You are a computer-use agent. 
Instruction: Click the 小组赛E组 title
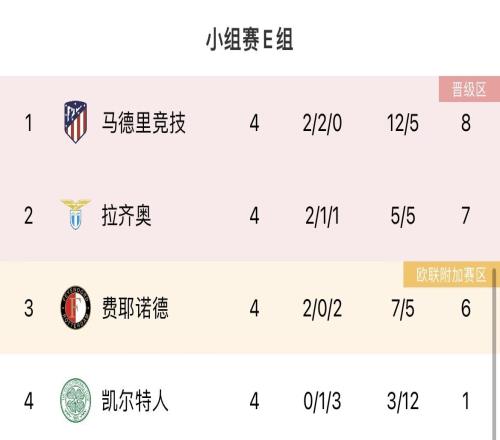[x=250, y=39]
